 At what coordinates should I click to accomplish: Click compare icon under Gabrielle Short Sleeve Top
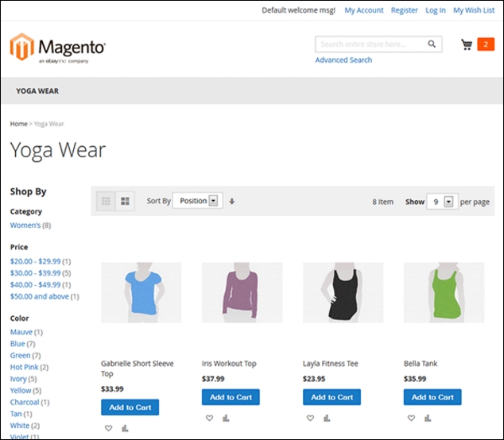click(x=125, y=428)
